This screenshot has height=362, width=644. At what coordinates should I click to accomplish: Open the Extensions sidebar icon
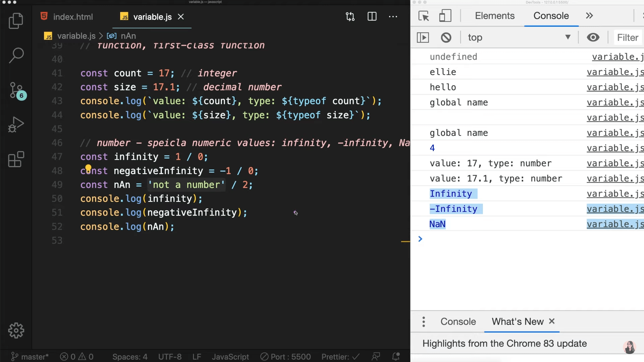[x=16, y=159]
